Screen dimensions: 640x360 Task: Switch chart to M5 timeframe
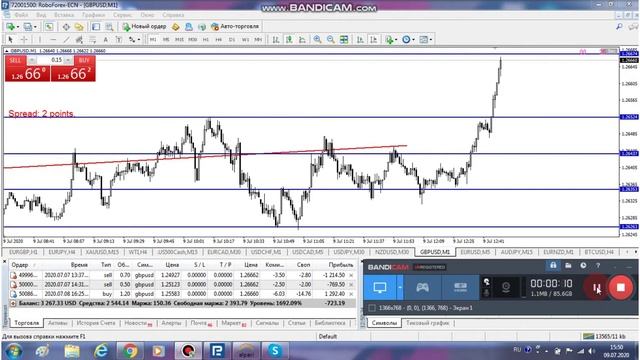tap(166, 40)
